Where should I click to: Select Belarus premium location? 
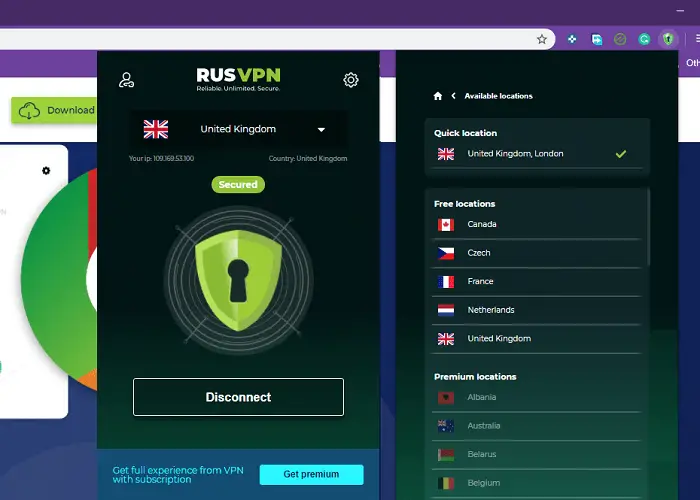(537, 454)
